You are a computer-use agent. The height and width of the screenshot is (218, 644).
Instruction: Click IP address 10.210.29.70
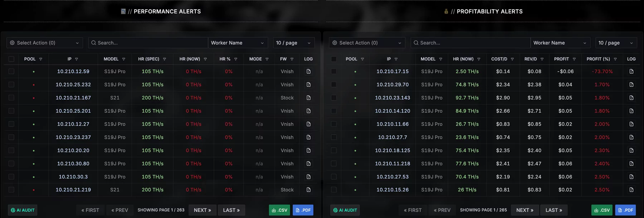coord(392,85)
